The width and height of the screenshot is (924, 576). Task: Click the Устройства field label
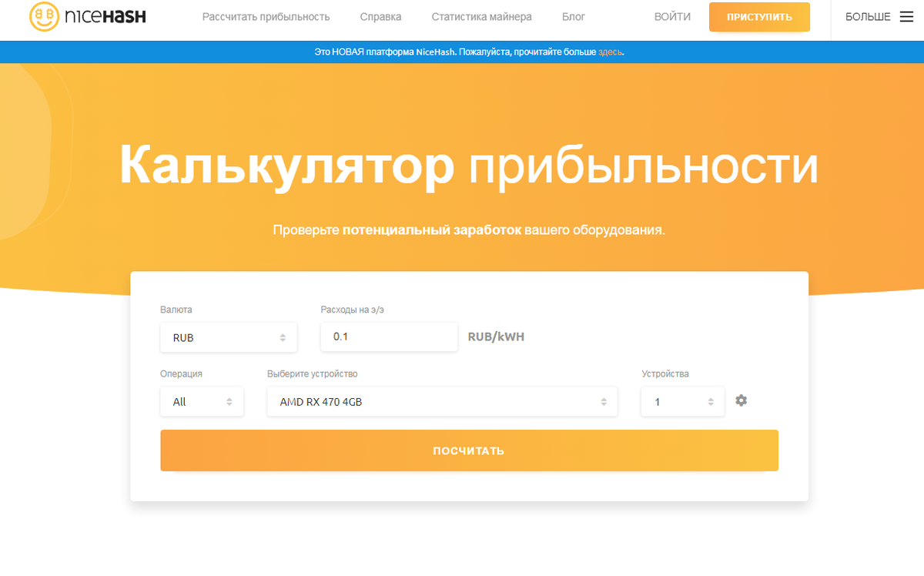pyautogui.click(x=665, y=374)
